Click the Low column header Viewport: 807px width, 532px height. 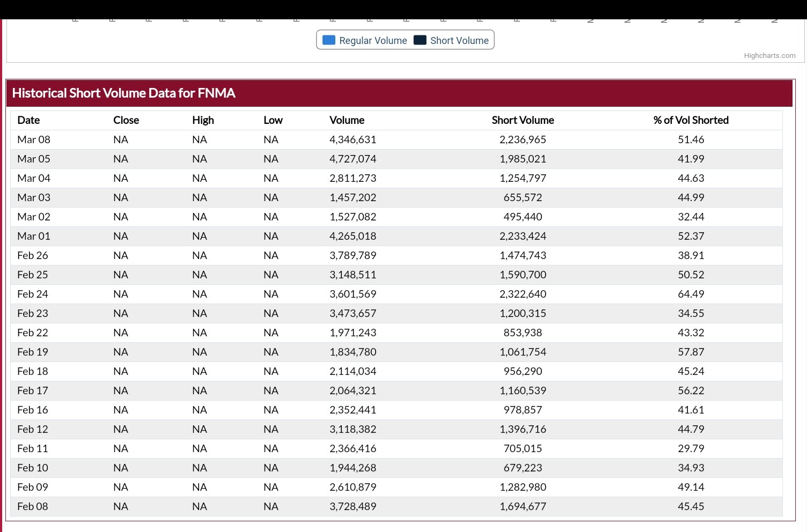click(273, 120)
